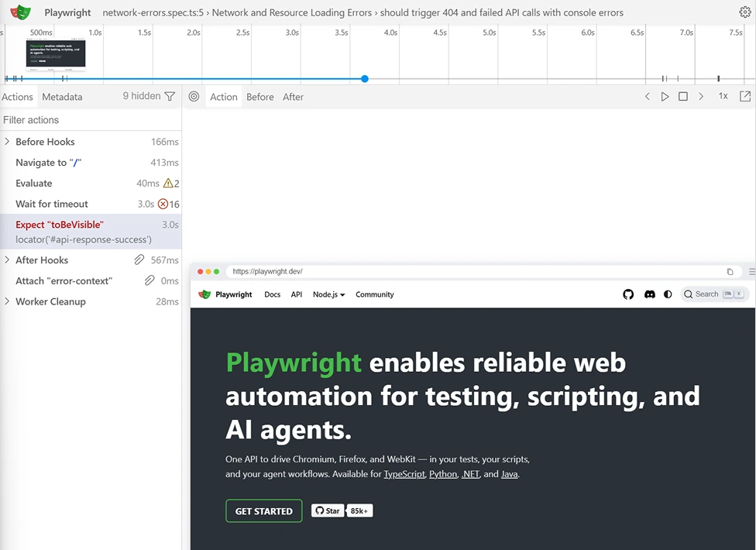This screenshot has height=550, width=756.
Task: Click the play button in snapshot toolbar
Action: [665, 96]
